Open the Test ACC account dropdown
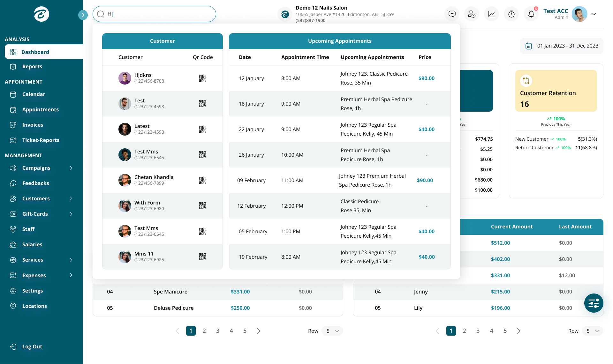 click(594, 14)
